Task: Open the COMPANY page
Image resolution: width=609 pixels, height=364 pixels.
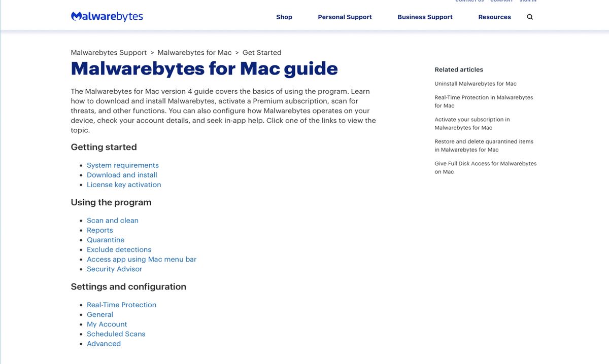Action: point(501,1)
